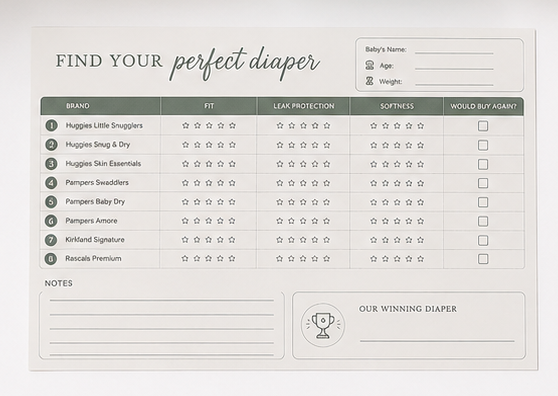Check the Huggies Snug & Dry buy-again box

tap(483, 145)
